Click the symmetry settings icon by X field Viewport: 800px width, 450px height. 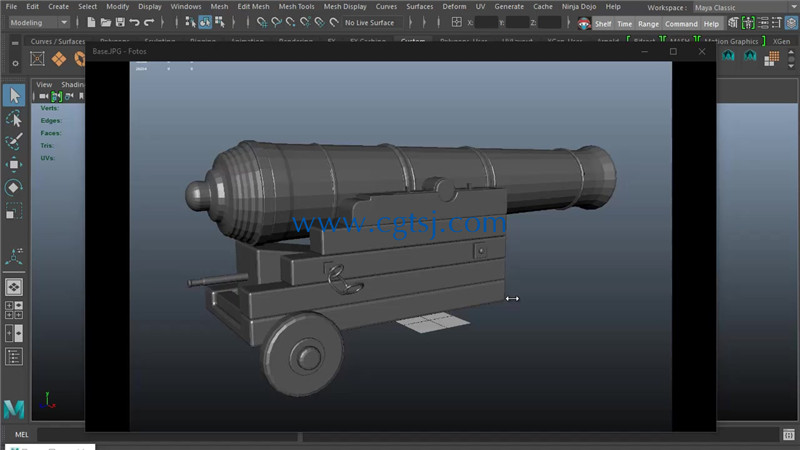457,22
